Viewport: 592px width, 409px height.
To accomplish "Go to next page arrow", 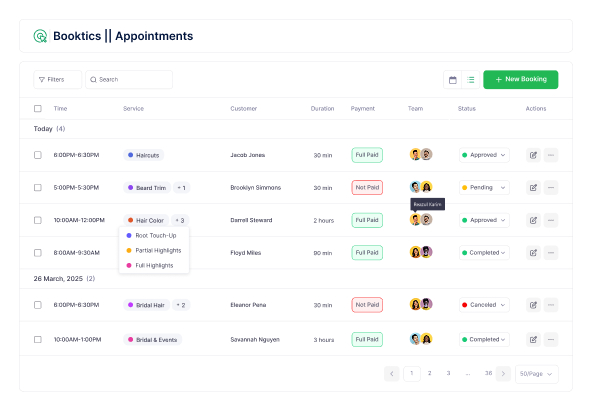I will pyautogui.click(x=503, y=374).
